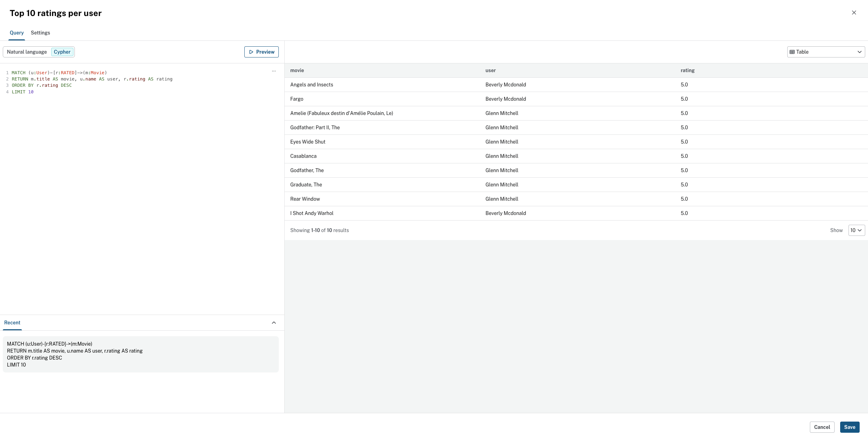Switch query mode to Natural language
The width and height of the screenshot is (868, 439).
[27, 52]
